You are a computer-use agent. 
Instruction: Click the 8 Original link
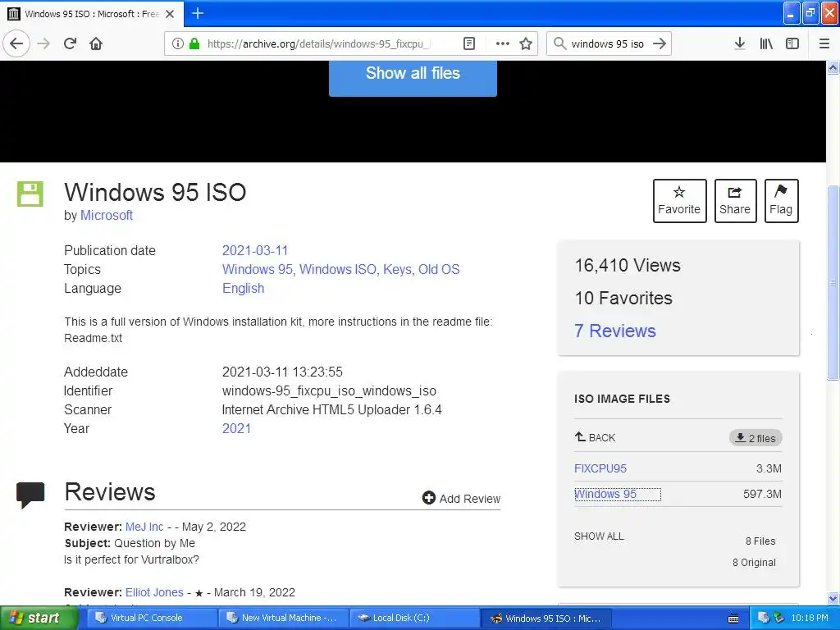coord(754,563)
